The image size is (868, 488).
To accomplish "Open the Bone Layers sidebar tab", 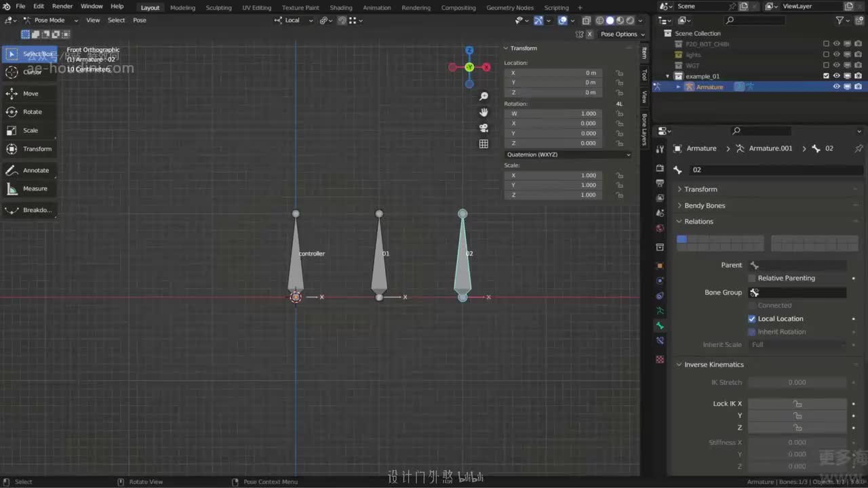I will 644,129.
